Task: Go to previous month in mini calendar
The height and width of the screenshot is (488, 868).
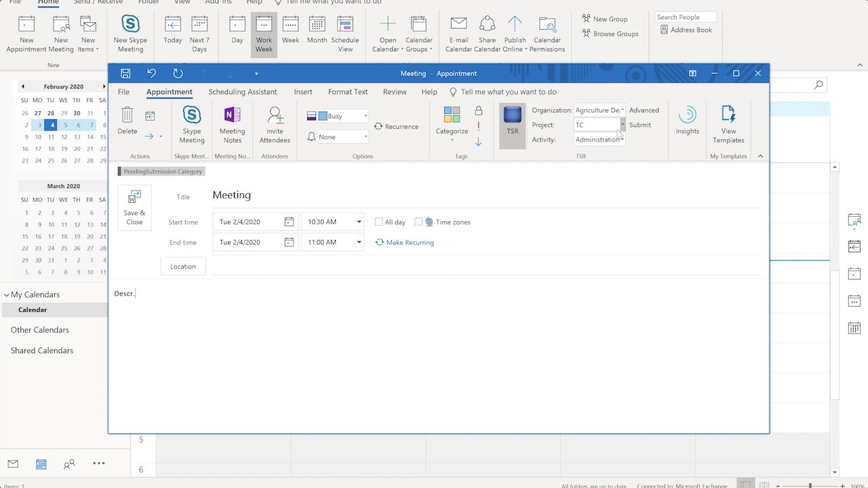Action: point(22,87)
